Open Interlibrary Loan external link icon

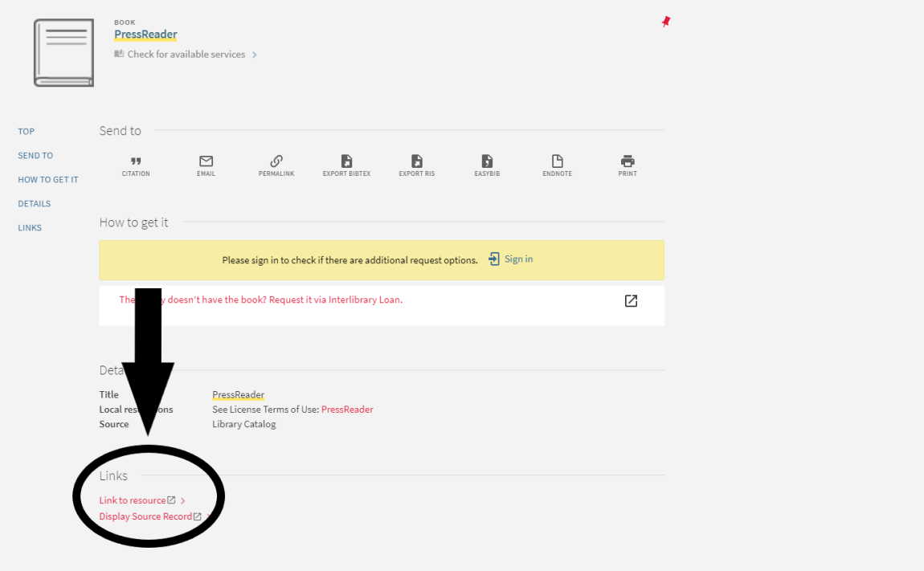631,301
